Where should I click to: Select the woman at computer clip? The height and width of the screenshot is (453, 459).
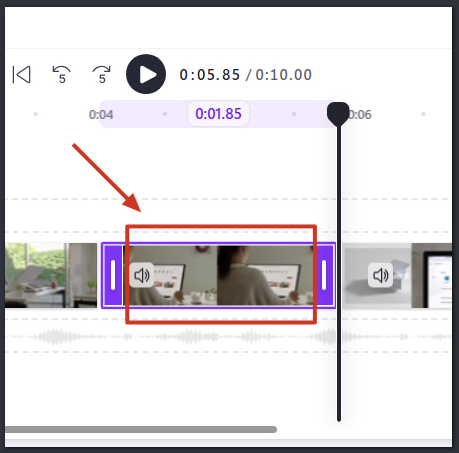[x=218, y=275]
